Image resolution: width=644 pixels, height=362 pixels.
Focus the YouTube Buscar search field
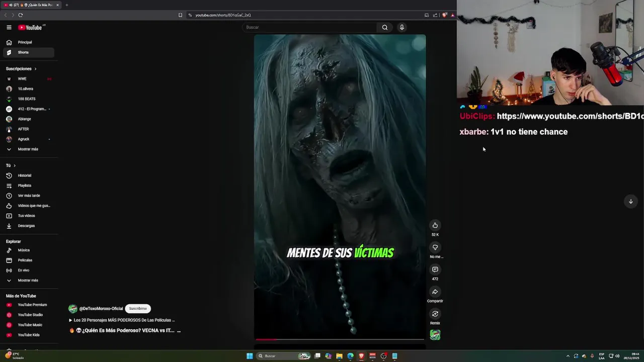pyautogui.click(x=309, y=28)
